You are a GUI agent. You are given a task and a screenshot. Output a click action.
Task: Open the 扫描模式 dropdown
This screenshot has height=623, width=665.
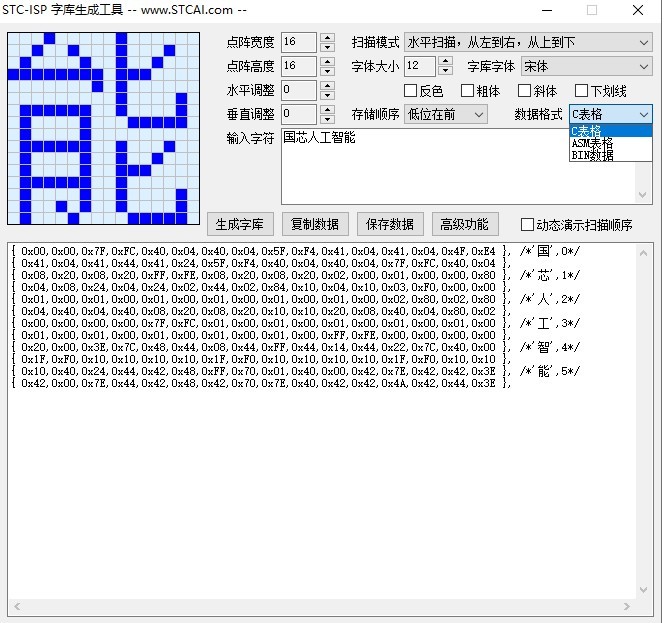528,42
